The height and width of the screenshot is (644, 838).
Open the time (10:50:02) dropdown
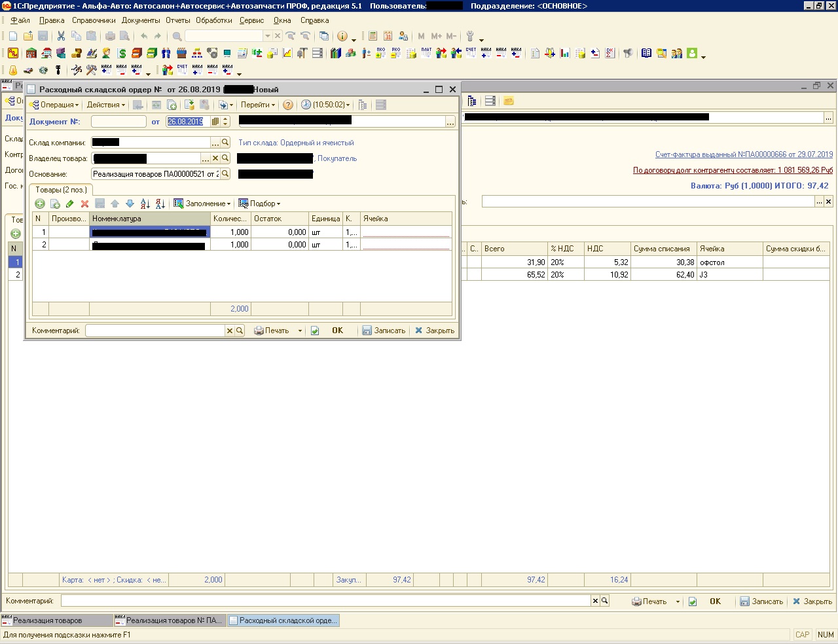tap(325, 105)
